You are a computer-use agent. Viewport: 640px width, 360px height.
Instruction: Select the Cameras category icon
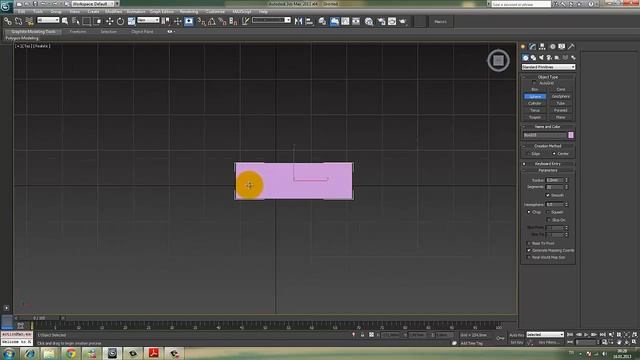click(x=549, y=58)
